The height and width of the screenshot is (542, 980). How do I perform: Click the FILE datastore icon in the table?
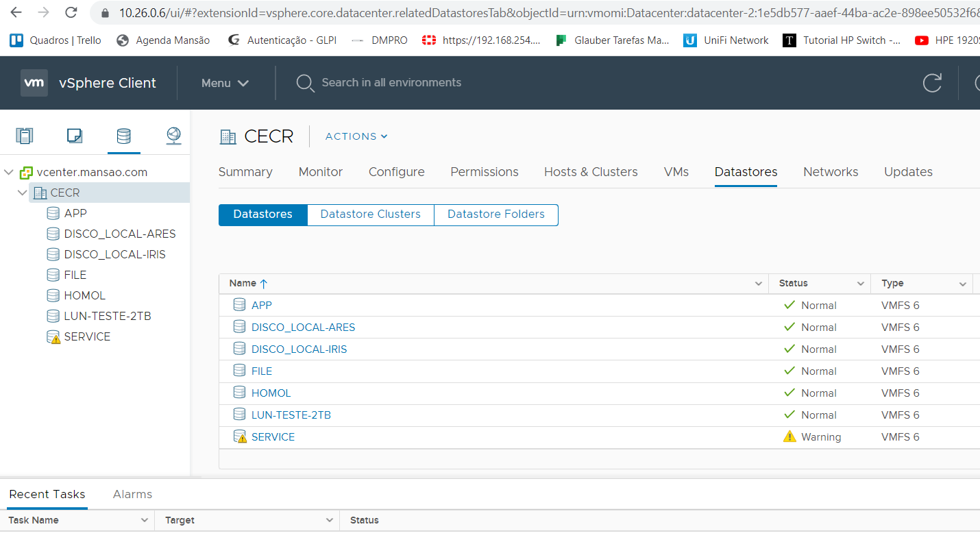(239, 371)
